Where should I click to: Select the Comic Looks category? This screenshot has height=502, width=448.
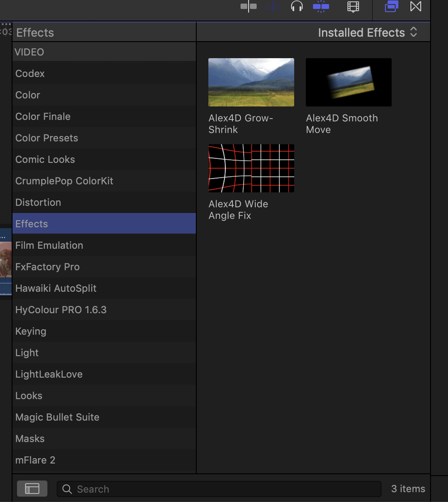click(104, 159)
